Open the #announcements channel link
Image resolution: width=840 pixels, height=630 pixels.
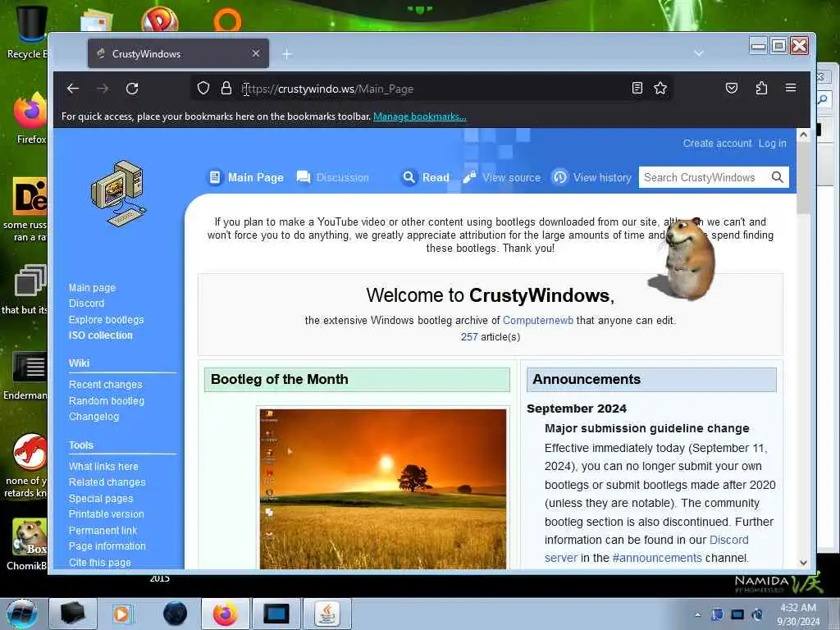[657, 558]
